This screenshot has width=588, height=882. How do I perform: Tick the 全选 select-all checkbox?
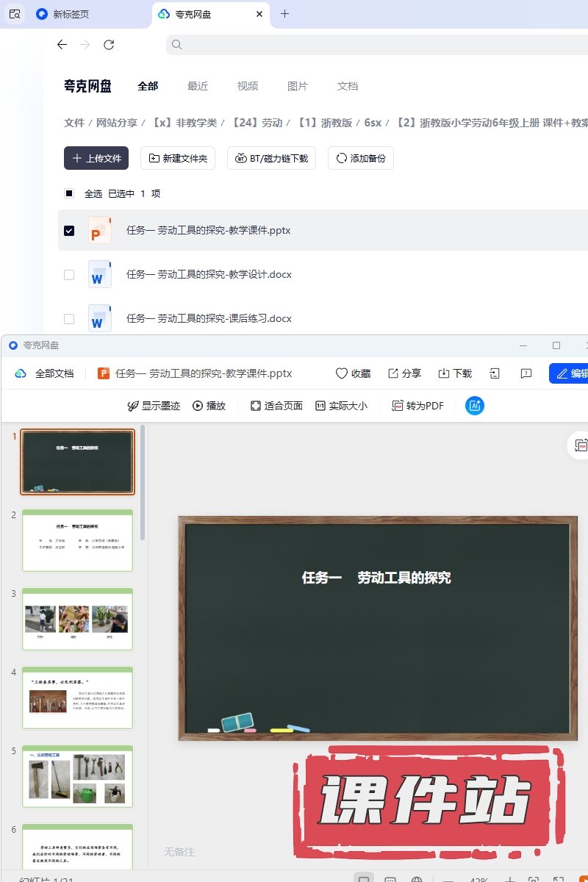(69, 194)
